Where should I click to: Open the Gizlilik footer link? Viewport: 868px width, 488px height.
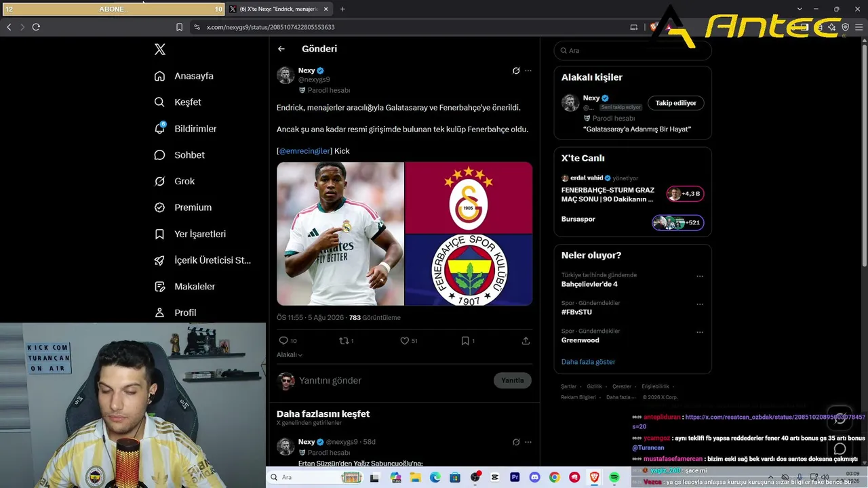click(595, 386)
